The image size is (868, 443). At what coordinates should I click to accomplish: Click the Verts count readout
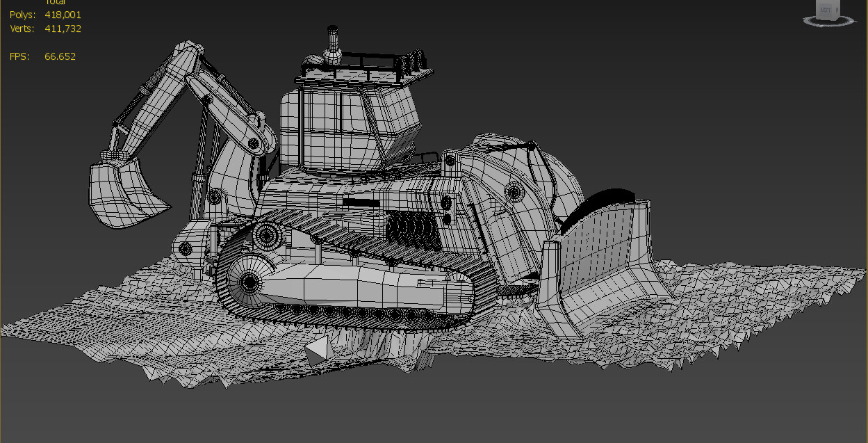point(64,28)
